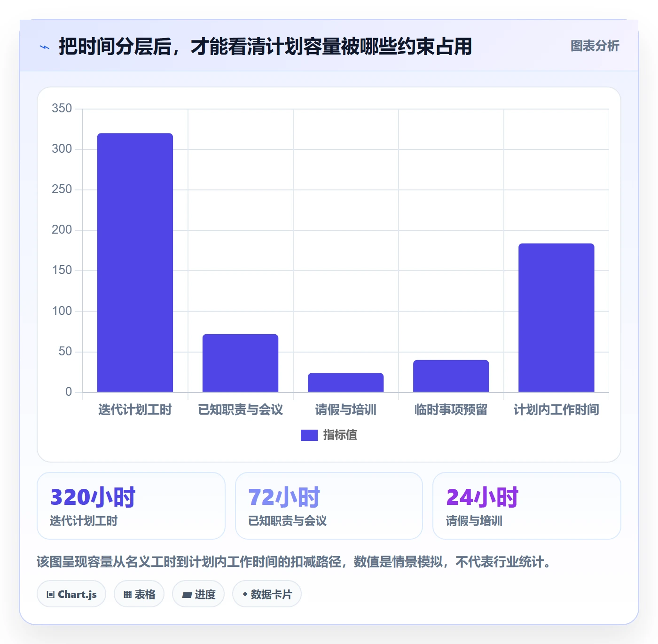Select the 已知职责与会议 bar in chart
Screen dimensions: 658x644
240,363
